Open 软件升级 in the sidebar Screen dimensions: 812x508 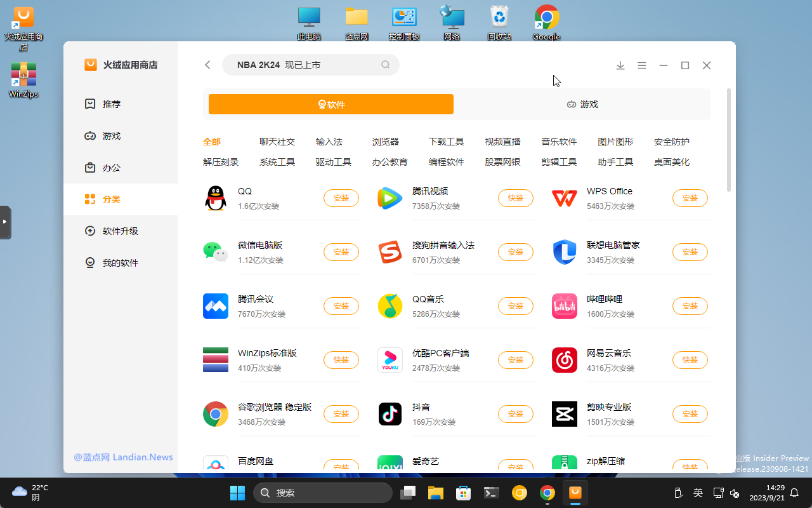tap(121, 231)
